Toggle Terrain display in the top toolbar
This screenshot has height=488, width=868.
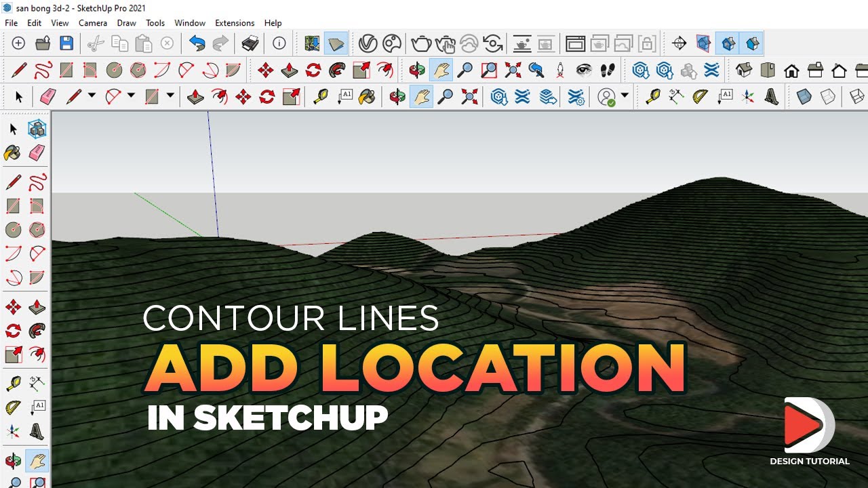(x=336, y=44)
